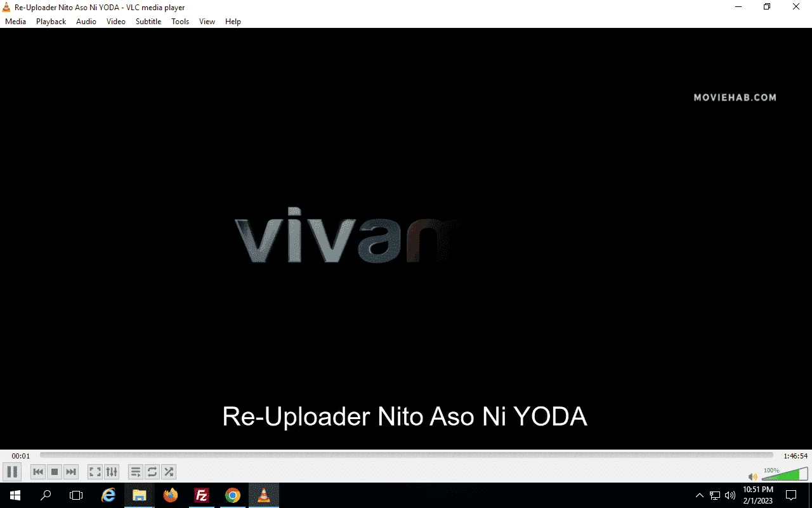Close the VLC media player
Viewport: 812px width, 508px height.
(796, 7)
